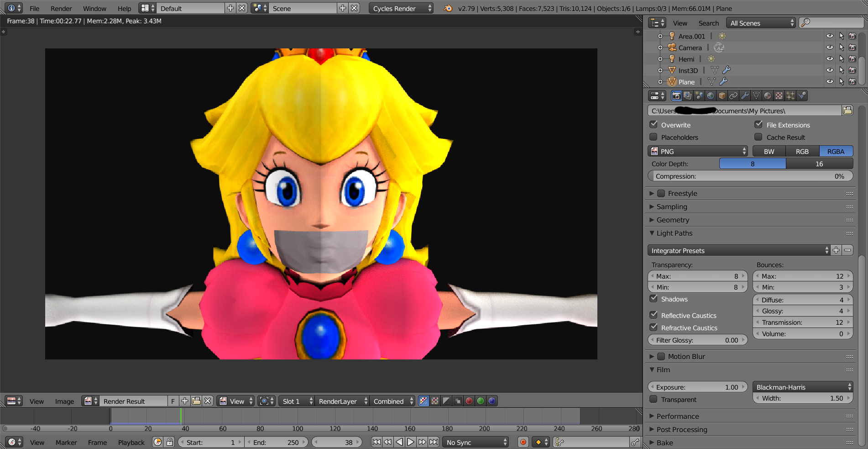Click the Filter Glossy slider
Viewport: 868px width, 449px height.
pos(697,340)
